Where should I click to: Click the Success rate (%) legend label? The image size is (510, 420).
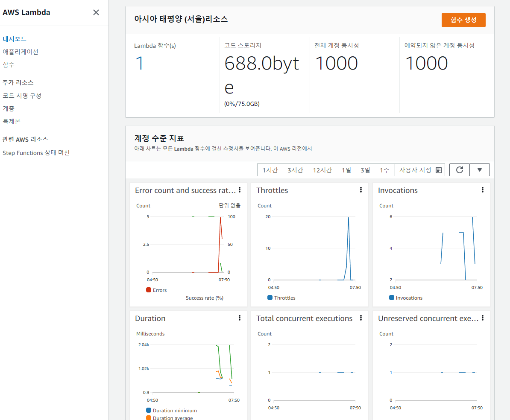click(204, 298)
